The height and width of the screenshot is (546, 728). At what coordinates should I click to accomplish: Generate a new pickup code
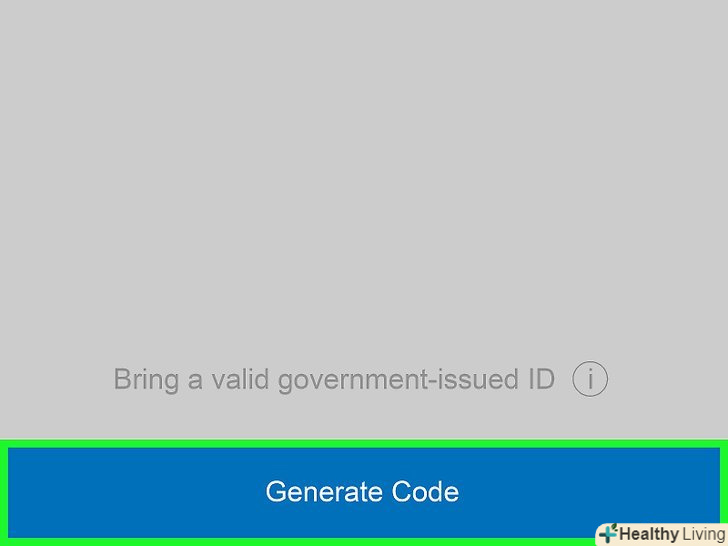pos(364,493)
